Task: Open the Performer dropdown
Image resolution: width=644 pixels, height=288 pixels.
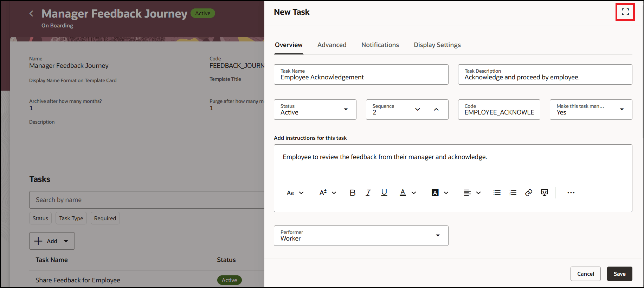Action: point(361,236)
